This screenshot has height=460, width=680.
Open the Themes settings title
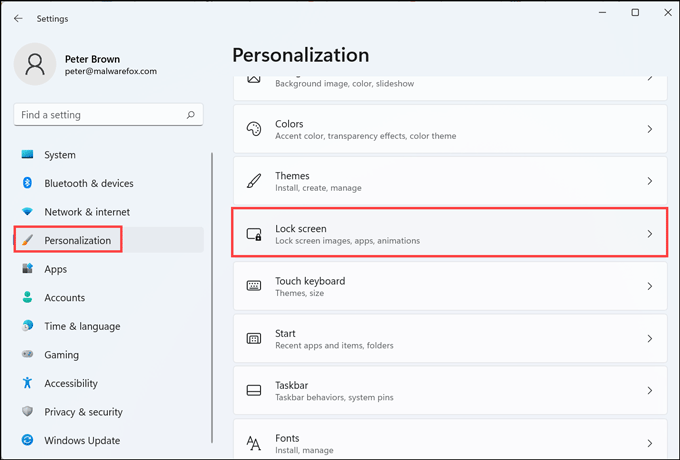pos(292,176)
